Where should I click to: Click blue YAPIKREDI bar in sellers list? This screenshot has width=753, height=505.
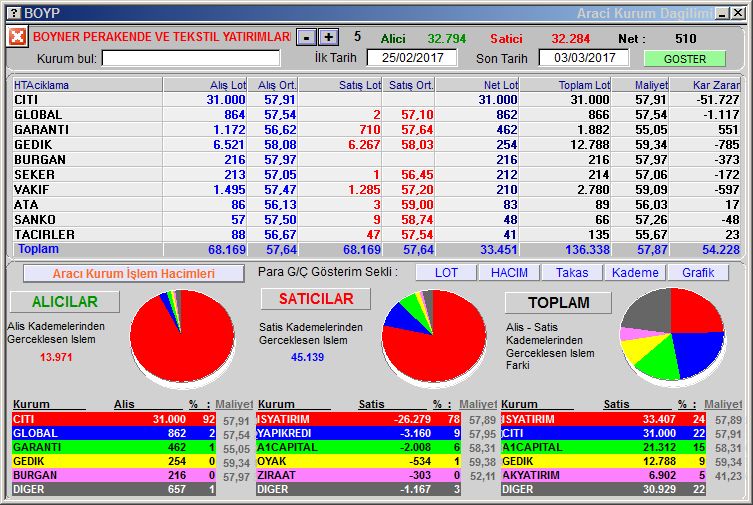click(x=358, y=433)
